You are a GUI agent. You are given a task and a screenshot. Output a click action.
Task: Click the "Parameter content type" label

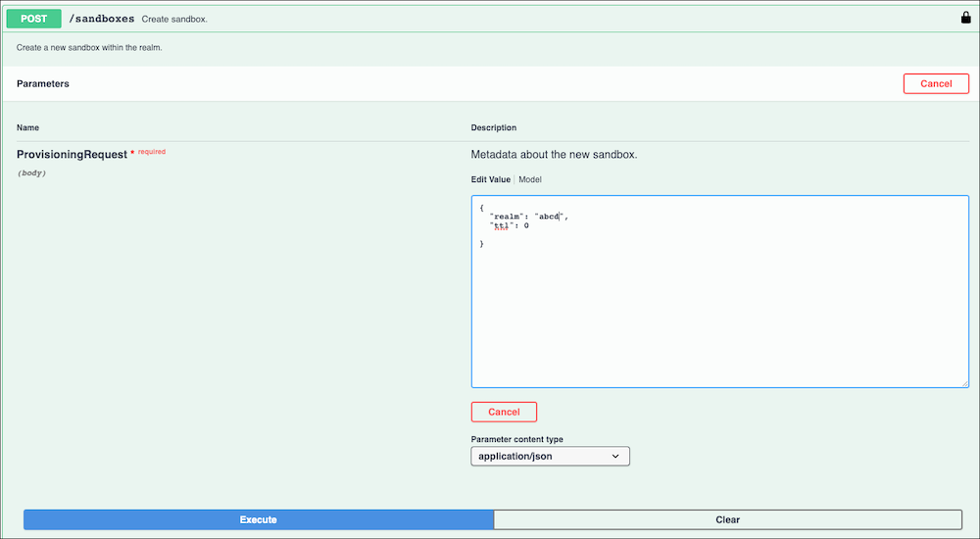(516, 440)
